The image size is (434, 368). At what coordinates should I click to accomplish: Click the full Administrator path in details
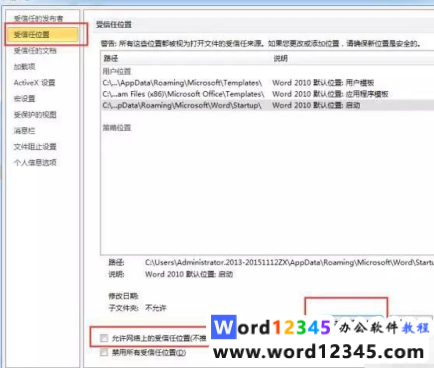(289, 263)
